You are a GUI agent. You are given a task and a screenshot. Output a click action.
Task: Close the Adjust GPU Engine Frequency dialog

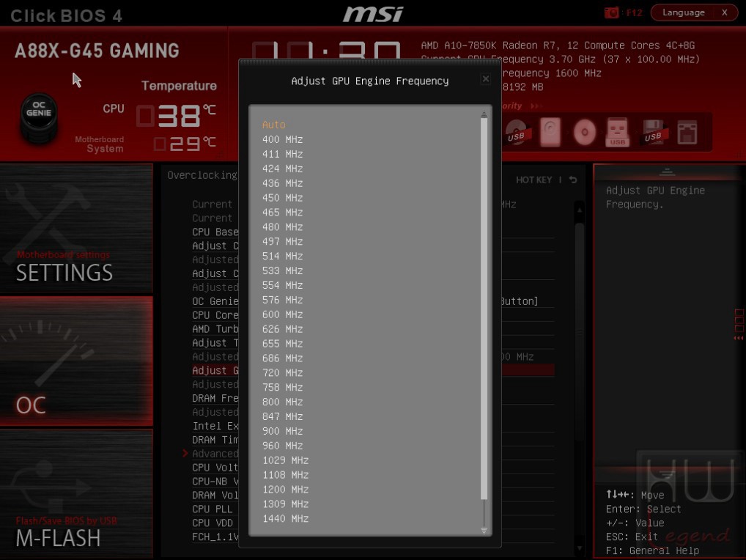click(485, 79)
